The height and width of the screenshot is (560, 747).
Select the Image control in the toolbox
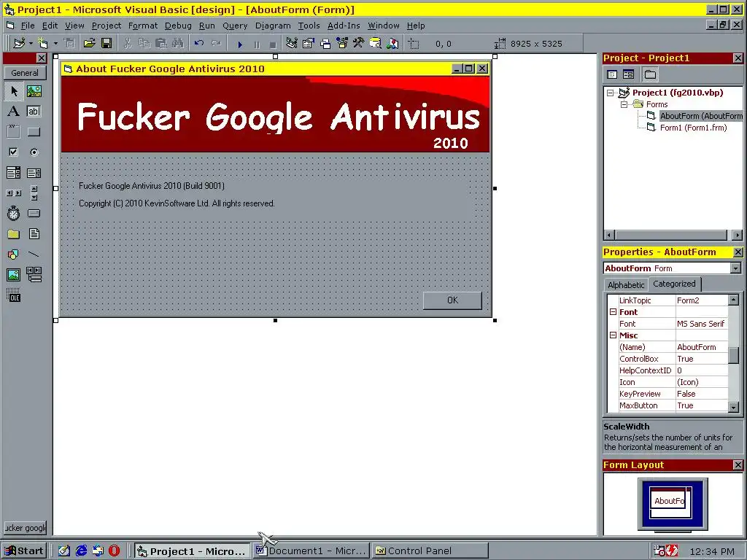tap(14, 275)
